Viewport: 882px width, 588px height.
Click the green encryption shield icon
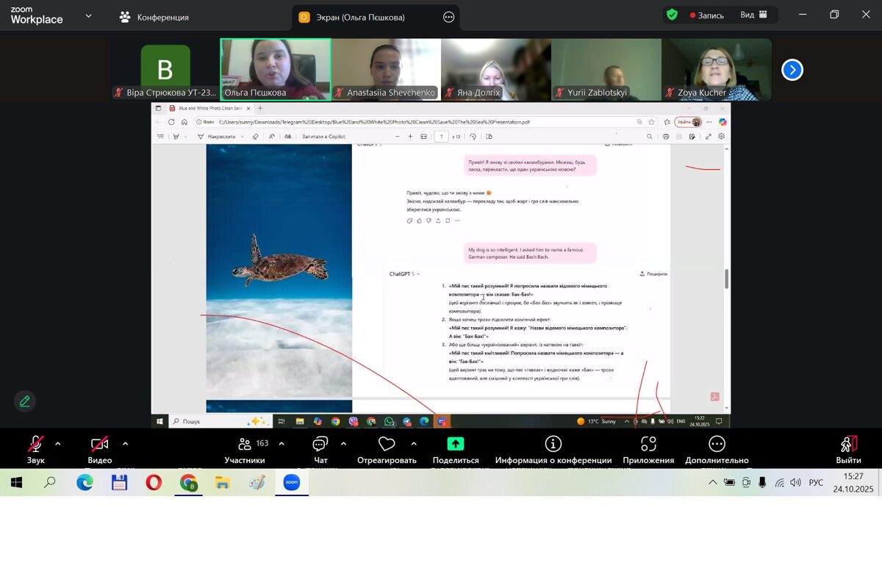tap(672, 14)
